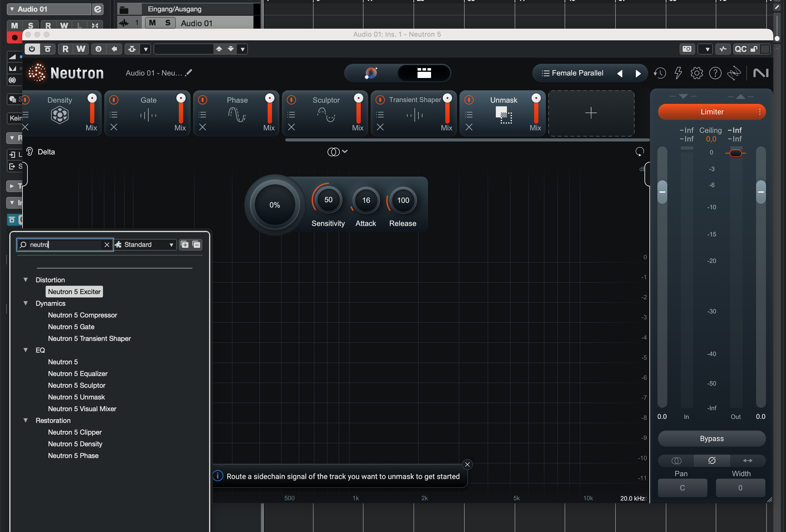Click the Bypass button on the Limiter panel
The width and height of the screenshot is (786, 532).
click(x=712, y=438)
